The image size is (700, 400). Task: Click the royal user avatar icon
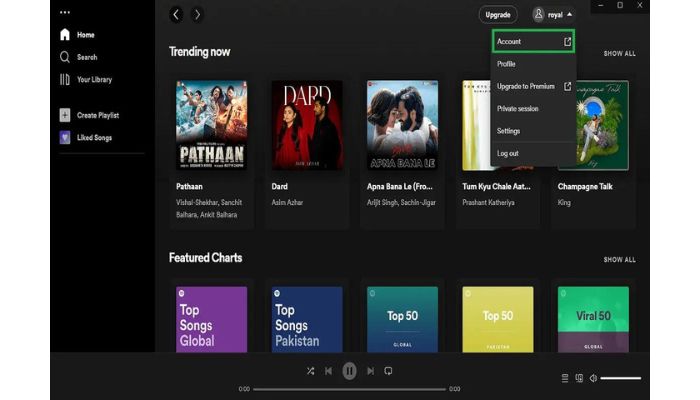coord(538,14)
